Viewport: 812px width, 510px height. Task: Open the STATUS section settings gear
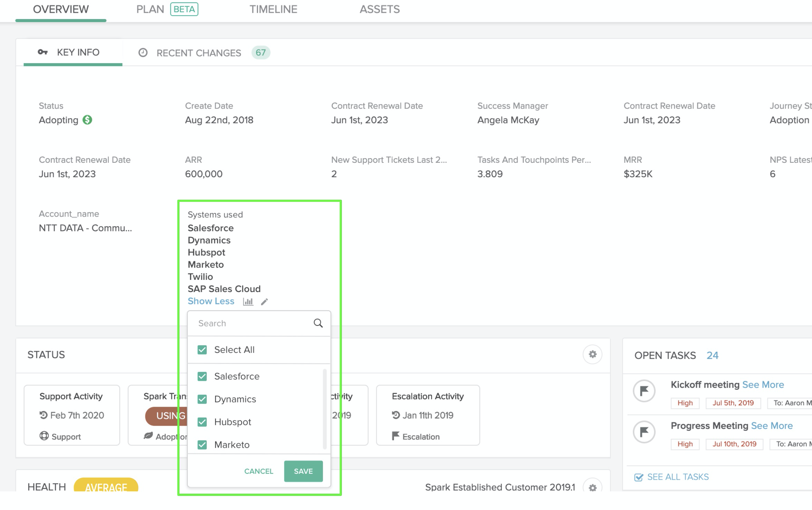(592, 354)
